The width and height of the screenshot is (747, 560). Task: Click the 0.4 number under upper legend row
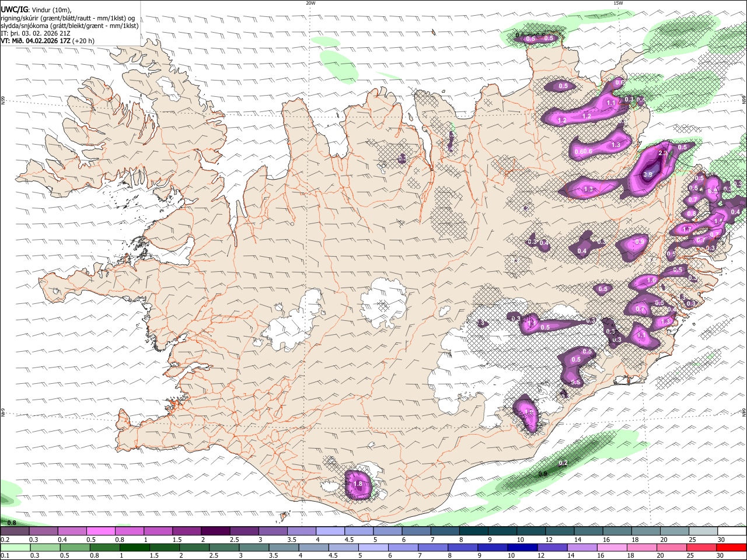[63, 540]
